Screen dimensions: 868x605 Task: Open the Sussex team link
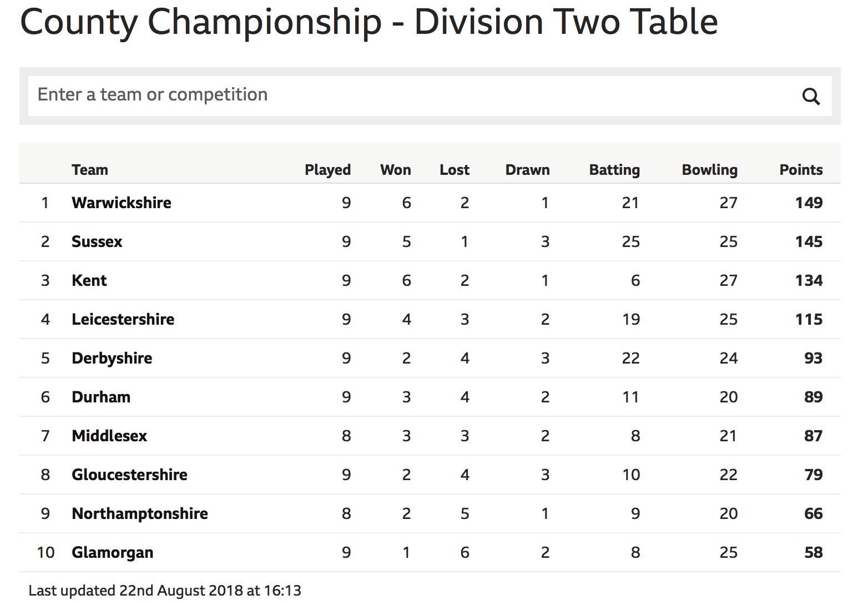pyautogui.click(x=97, y=241)
